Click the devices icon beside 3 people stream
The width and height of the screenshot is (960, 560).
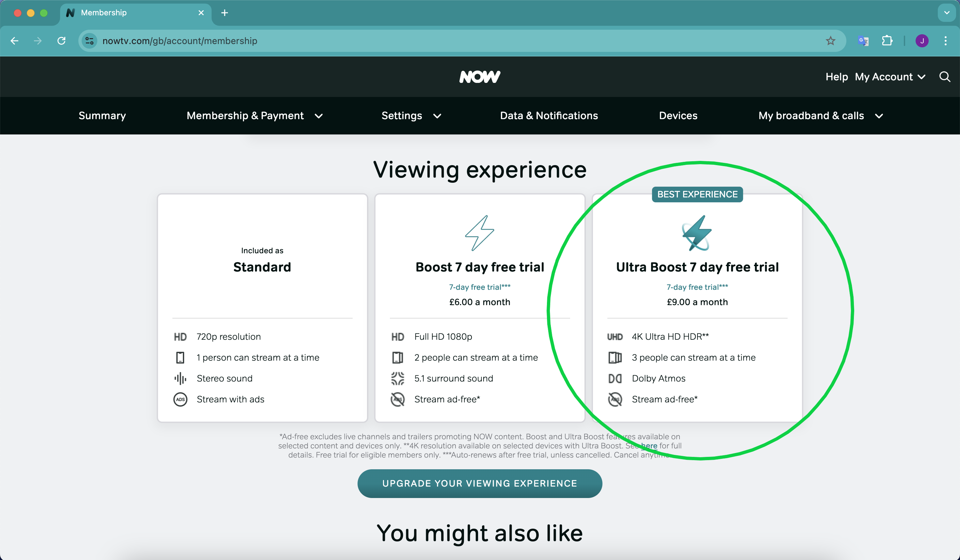(615, 358)
